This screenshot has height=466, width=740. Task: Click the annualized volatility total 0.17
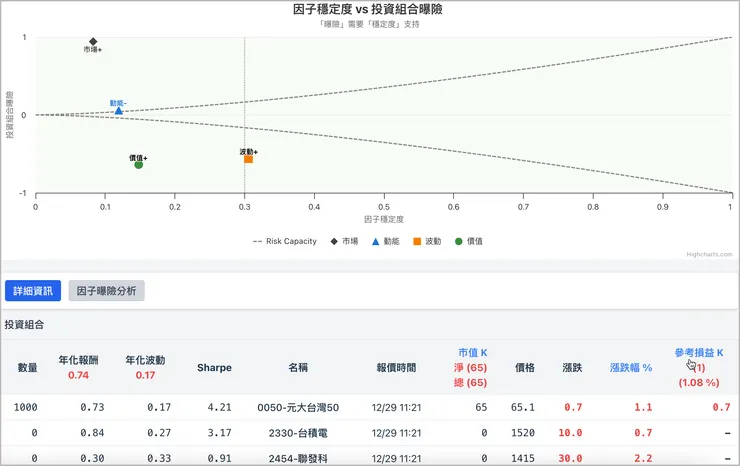[x=145, y=375]
